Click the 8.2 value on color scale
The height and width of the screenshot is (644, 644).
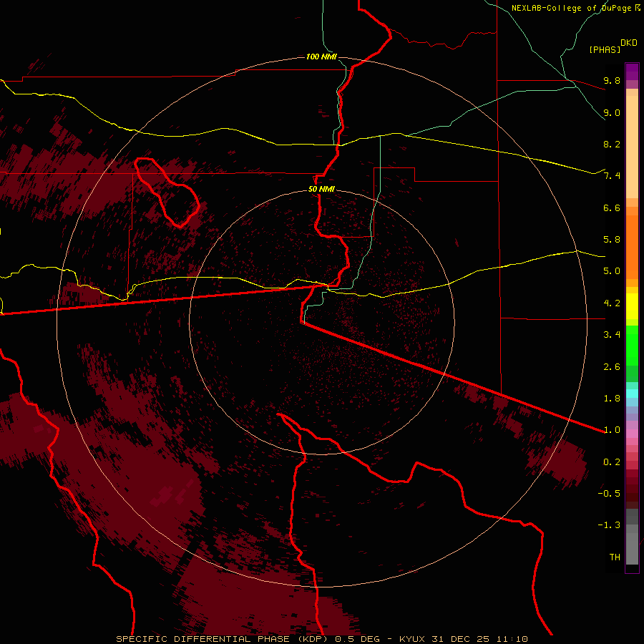pyautogui.click(x=612, y=144)
